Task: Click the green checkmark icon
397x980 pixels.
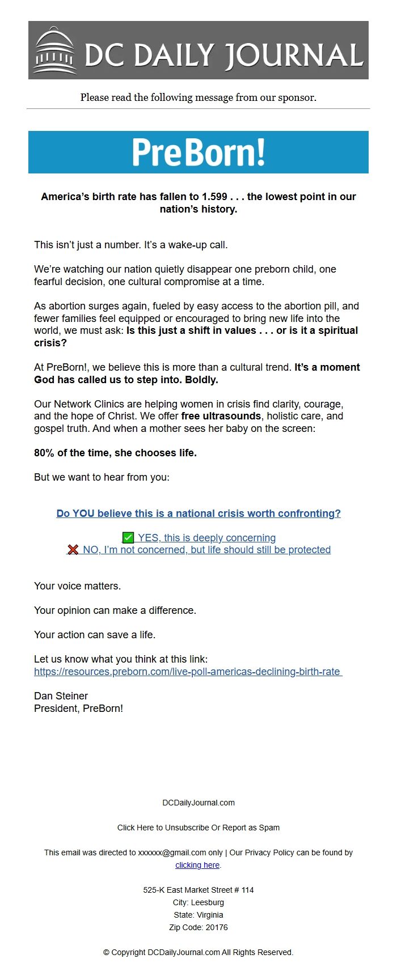Action: tap(128, 538)
